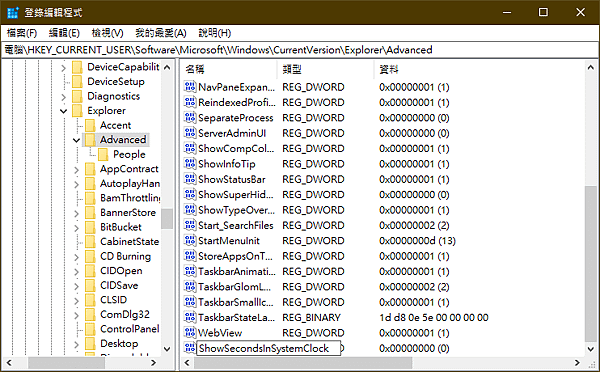Select the Desktop key

(x=119, y=343)
